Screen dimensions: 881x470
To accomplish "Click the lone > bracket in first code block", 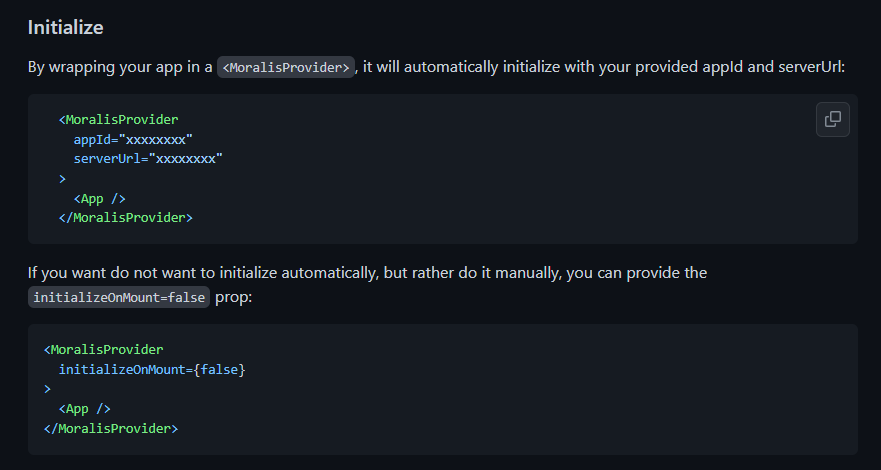I will (62, 179).
